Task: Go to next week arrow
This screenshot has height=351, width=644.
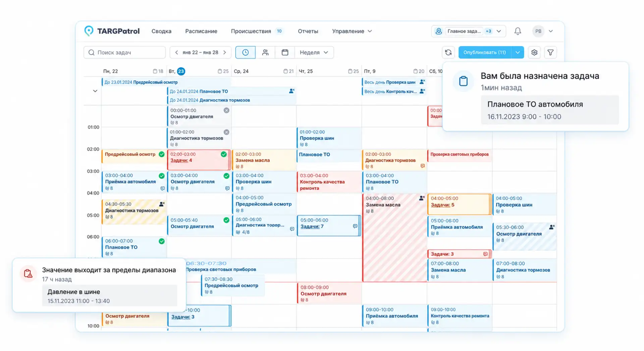Action: 225,52
